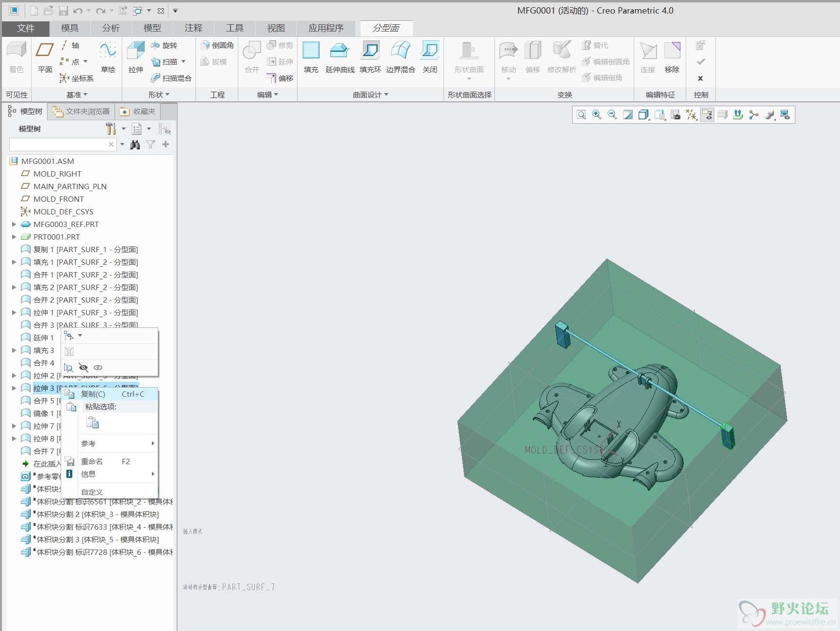
Task: Select the 偏移 tool in 编辑 group
Action: (280, 78)
